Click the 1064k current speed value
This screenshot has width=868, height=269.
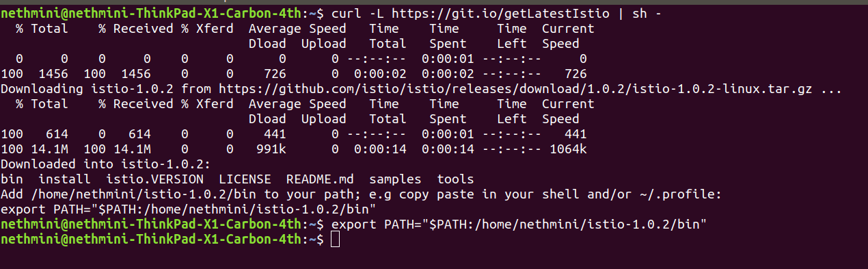click(569, 149)
